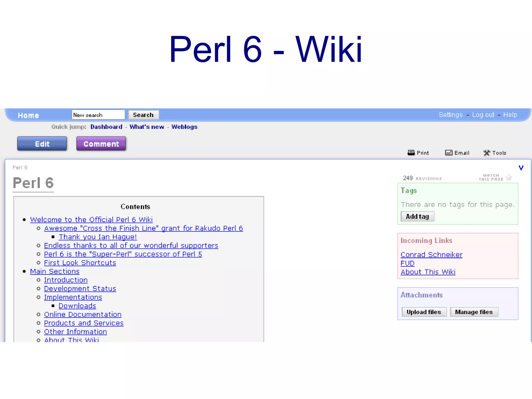View the 249 revisions link
The width and height of the screenshot is (532, 399).
422,178
